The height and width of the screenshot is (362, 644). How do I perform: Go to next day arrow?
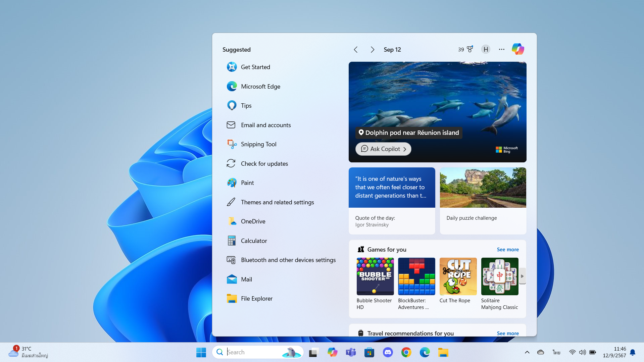click(372, 50)
